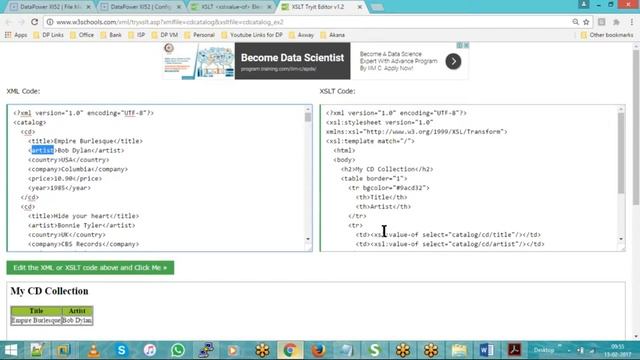Open iTunes from the taskbar
The image size is (640, 360).
149,350
